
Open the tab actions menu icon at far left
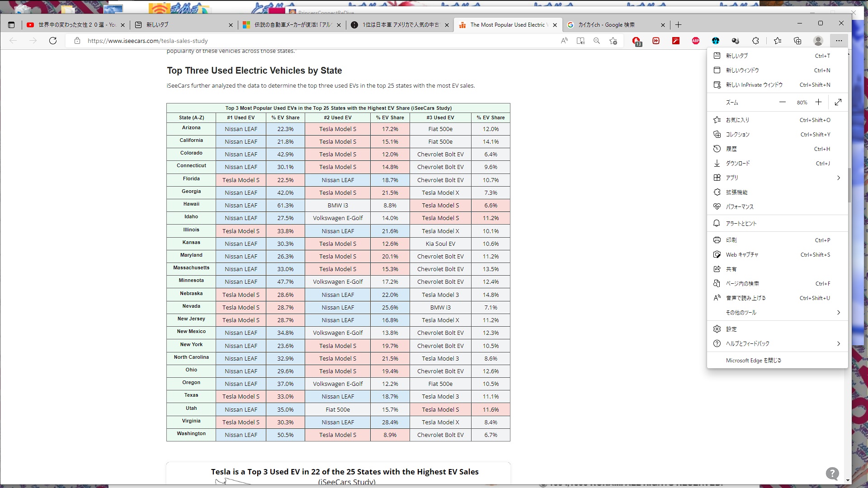11,25
